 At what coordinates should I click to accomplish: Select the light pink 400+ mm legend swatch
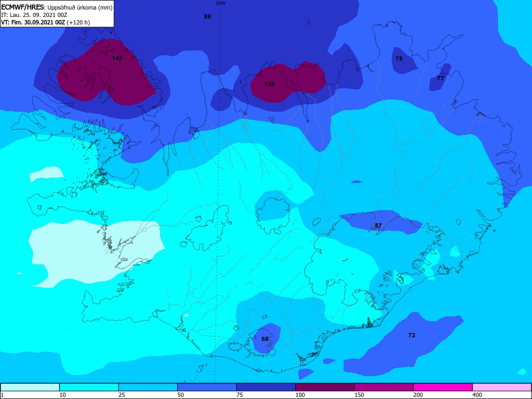[x=502, y=387]
